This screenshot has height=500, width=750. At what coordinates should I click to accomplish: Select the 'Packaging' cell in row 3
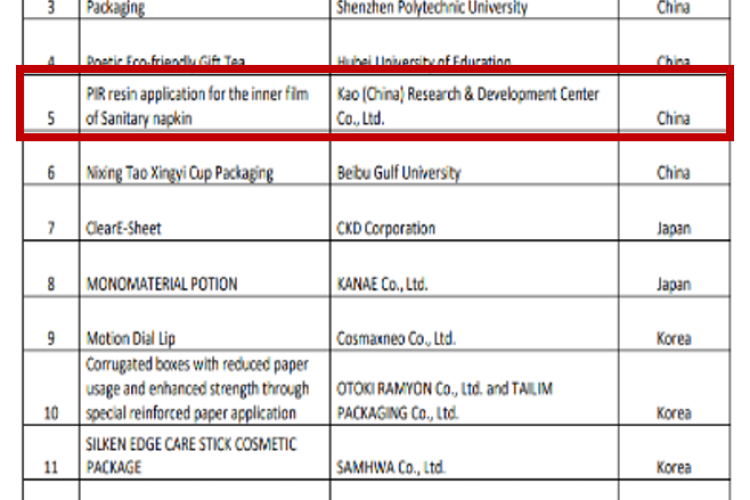coord(205,9)
